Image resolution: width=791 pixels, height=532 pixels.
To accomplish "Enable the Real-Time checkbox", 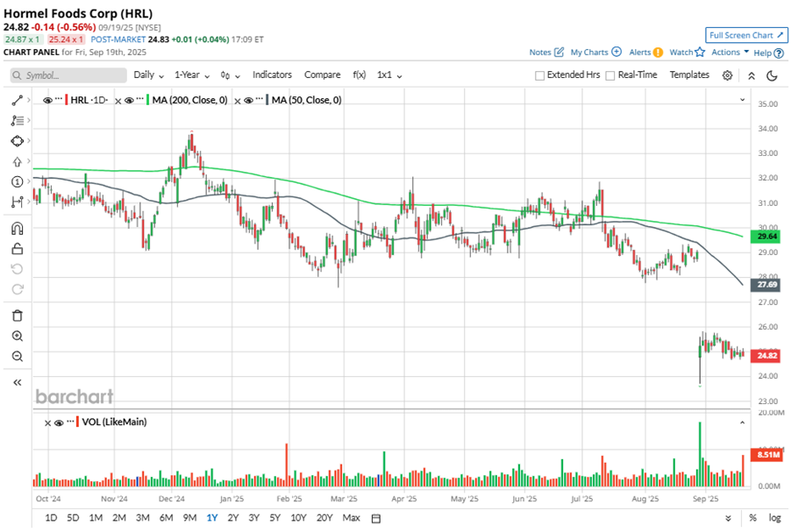I will coord(609,75).
